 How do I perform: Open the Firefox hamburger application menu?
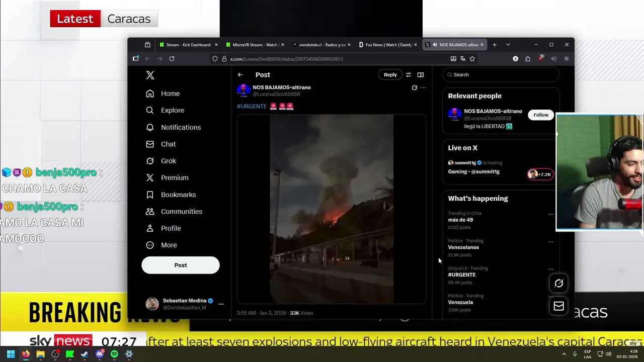[x=567, y=59]
